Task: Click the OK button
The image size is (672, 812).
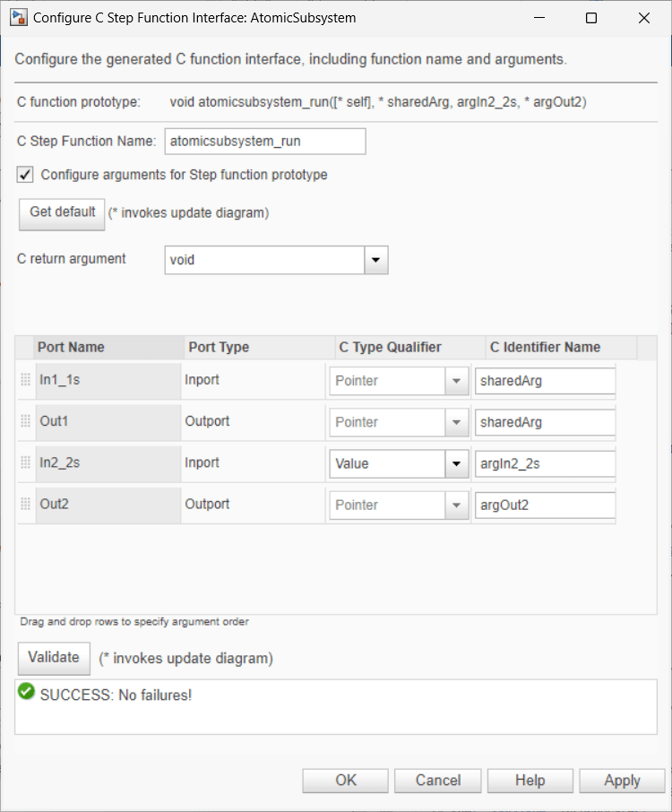Action: pos(346,781)
